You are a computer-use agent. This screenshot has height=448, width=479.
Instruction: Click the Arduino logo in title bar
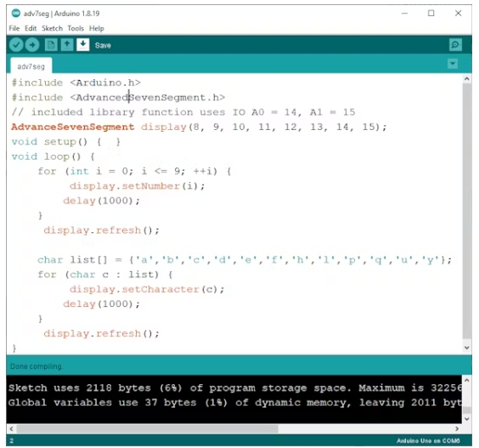pyautogui.click(x=15, y=13)
